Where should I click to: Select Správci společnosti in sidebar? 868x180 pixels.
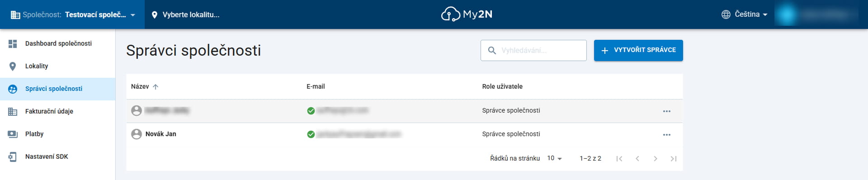click(57, 89)
